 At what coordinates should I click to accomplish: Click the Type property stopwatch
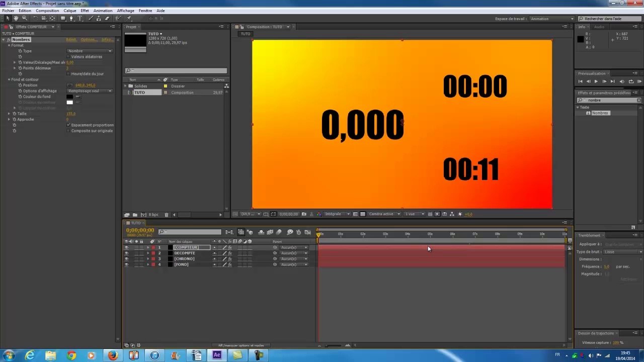pos(20,51)
